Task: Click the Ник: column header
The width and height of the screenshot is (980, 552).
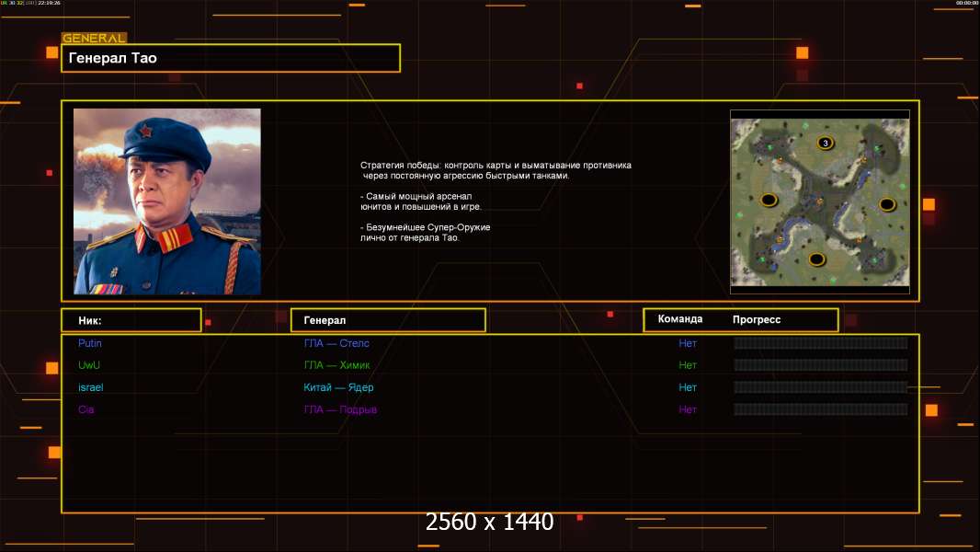Action: coord(131,320)
